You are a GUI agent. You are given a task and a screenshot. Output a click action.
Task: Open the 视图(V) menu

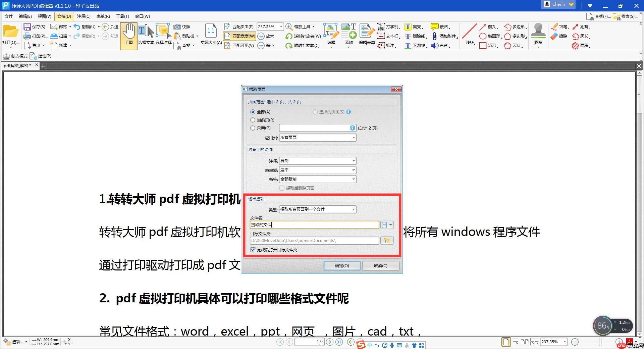pos(44,16)
